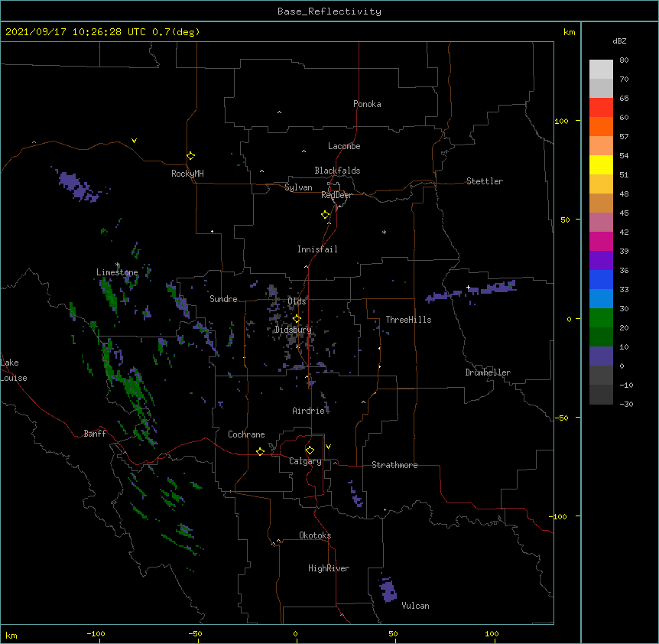Click the royal blue 36-33 dBZ swatch
Image resolution: width=659 pixels, height=644 pixels.
pyautogui.click(x=601, y=279)
